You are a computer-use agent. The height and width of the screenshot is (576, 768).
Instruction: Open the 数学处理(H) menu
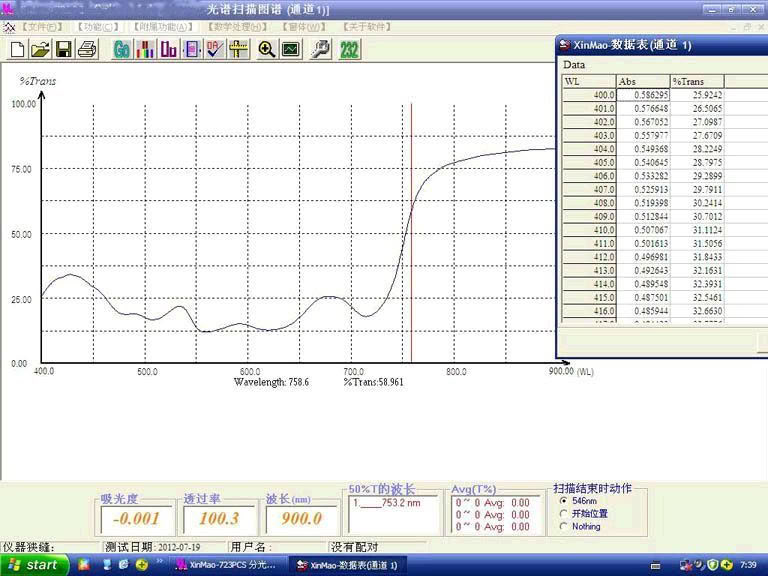[236, 27]
